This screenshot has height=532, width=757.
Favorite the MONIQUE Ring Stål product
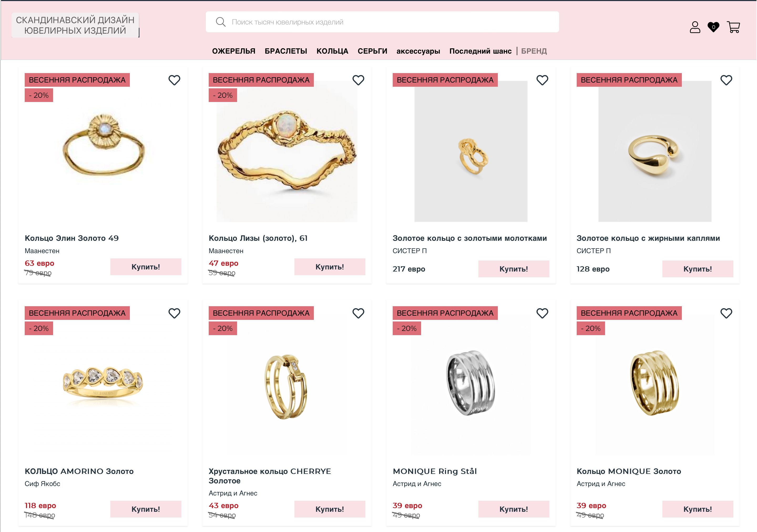(x=542, y=313)
